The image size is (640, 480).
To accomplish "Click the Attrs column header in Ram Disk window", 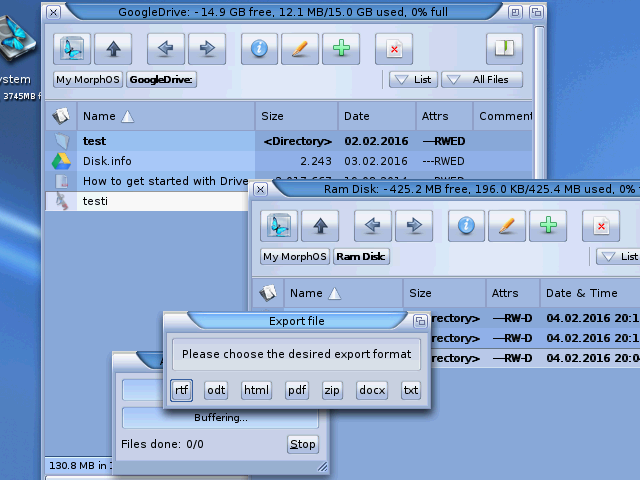I will coord(513,293).
